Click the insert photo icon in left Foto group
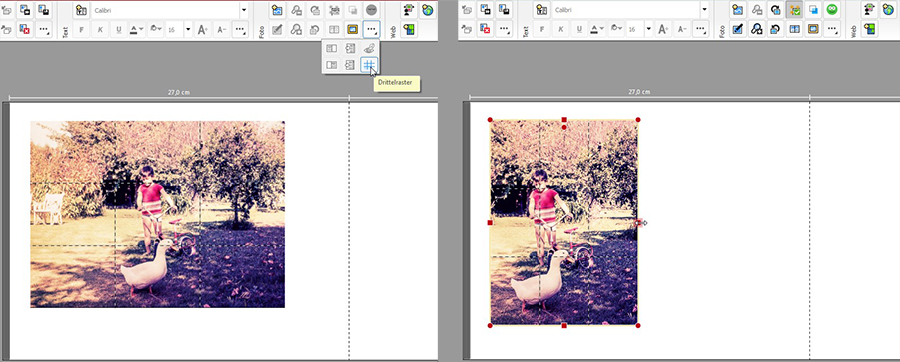900x362 pixels. point(278,10)
